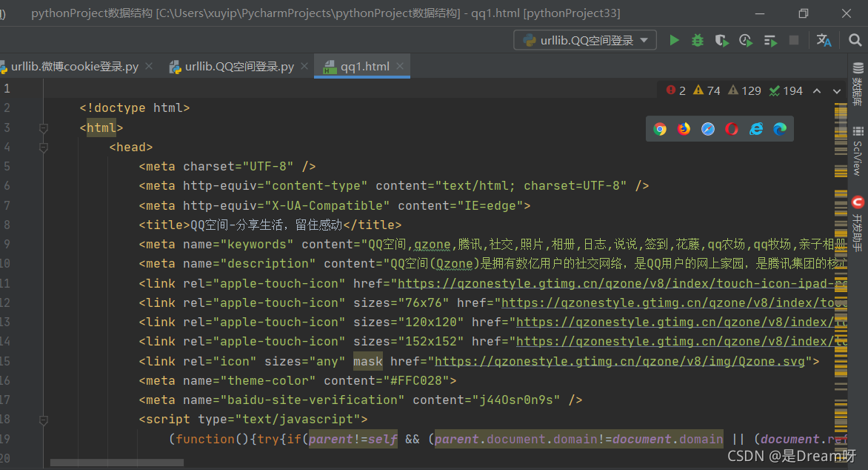Preview qq1.html in Opera
The width and height of the screenshot is (868, 470).
[x=731, y=129]
